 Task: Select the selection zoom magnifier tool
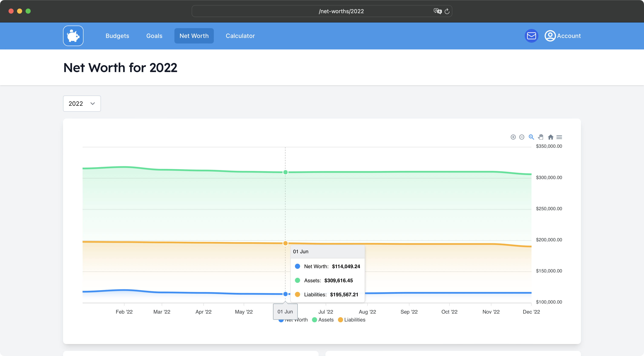pyautogui.click(x=531, y=137)
